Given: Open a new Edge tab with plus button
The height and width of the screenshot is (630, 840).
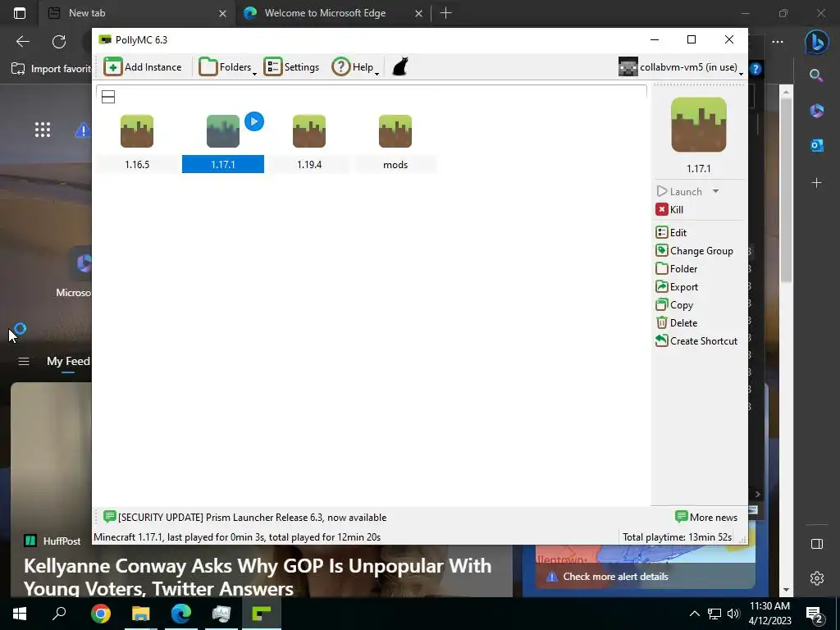Looking at the screenshot, I should [x=445, y=13].
